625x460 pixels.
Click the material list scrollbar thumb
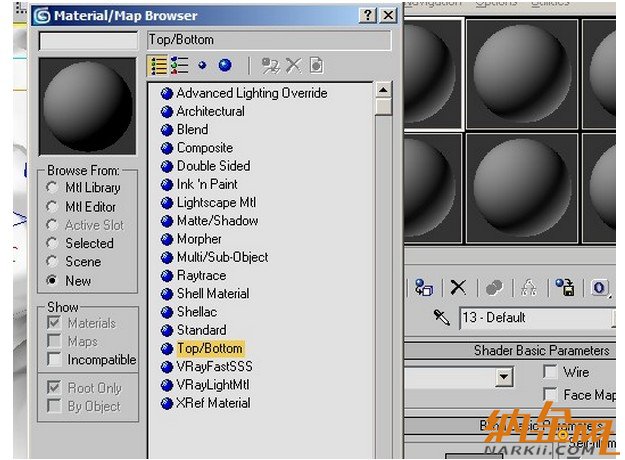pos(383,107)
